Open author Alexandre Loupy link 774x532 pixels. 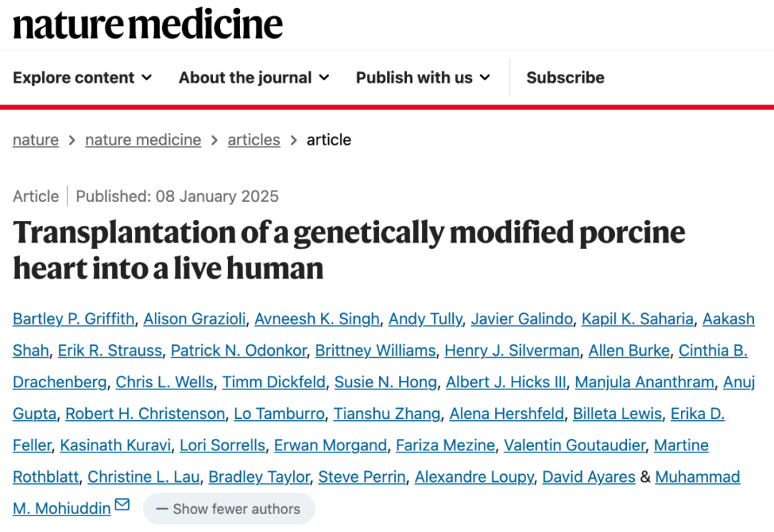pyautogui.click(x=474, y=477)
